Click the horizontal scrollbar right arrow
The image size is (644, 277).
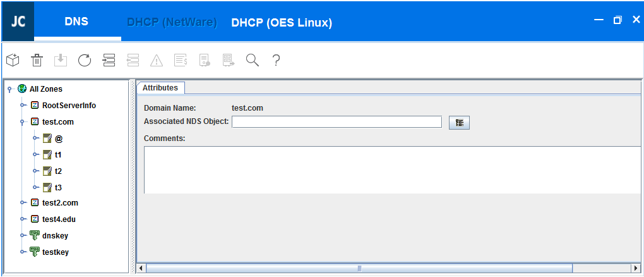pyautogui.click(x=636, y=268)
